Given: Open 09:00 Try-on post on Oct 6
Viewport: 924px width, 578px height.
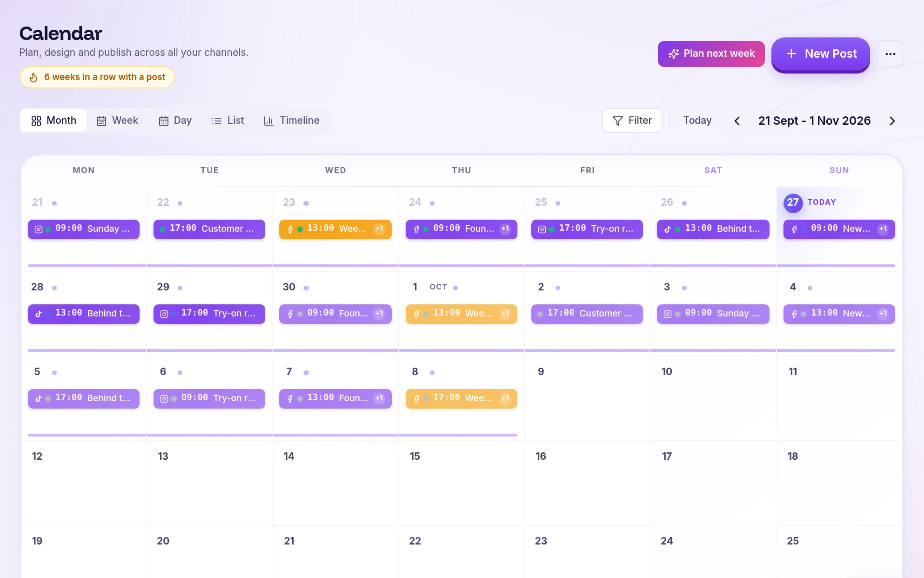Looking at the screenshot, I should pyautogui.click(x=209, y=398).
